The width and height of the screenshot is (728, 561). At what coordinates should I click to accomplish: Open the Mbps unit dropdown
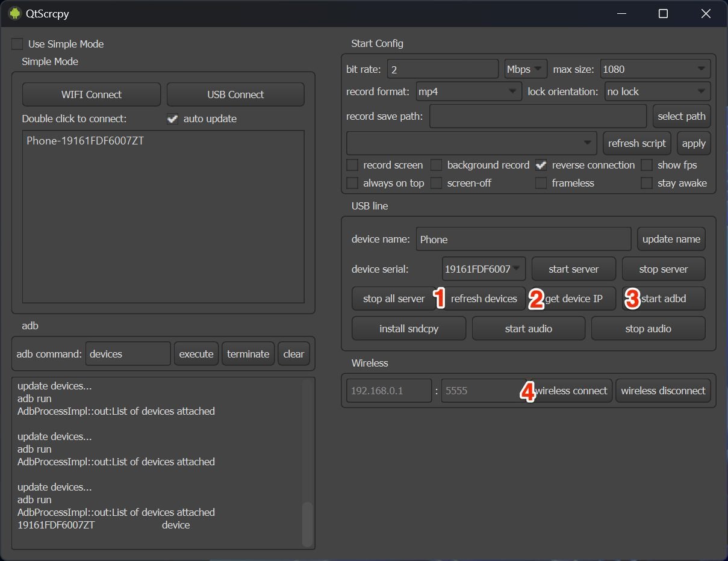[526, 69]
